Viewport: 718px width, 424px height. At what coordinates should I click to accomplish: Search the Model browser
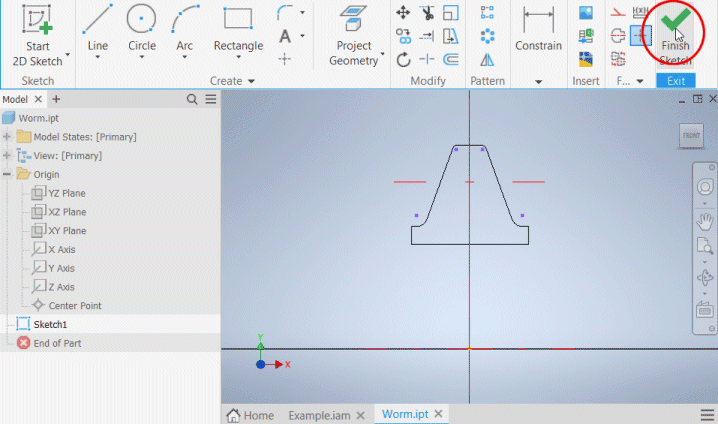[x=192, y=99]
